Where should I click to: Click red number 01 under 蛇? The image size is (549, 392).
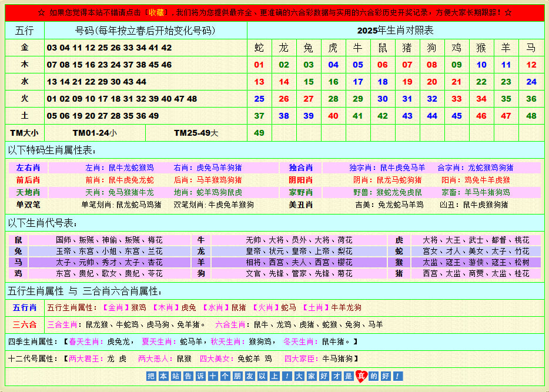259,65
